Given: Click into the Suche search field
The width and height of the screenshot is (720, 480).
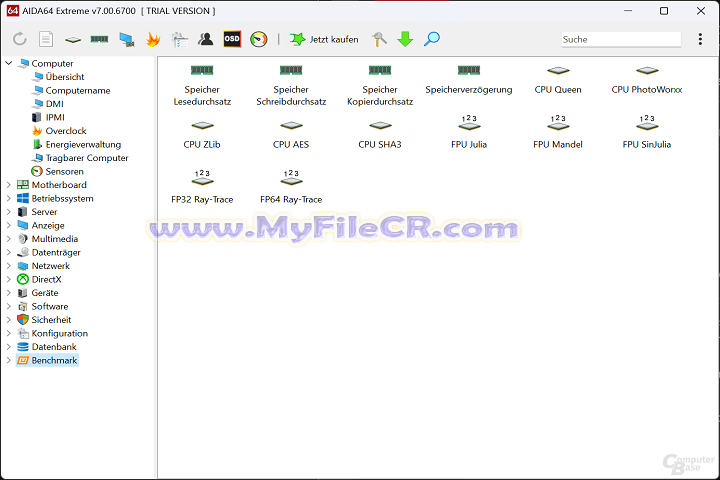Looking at the screenshot, I should [621, 40].
